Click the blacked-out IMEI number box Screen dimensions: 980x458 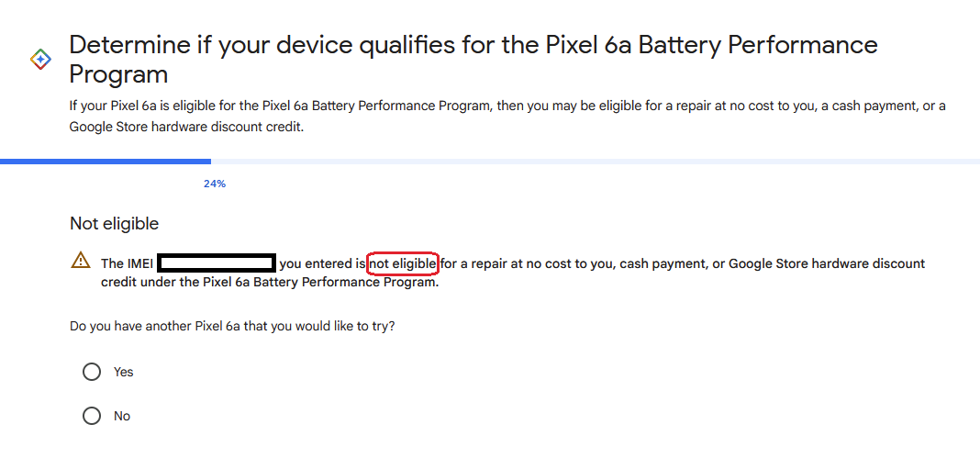216,263
